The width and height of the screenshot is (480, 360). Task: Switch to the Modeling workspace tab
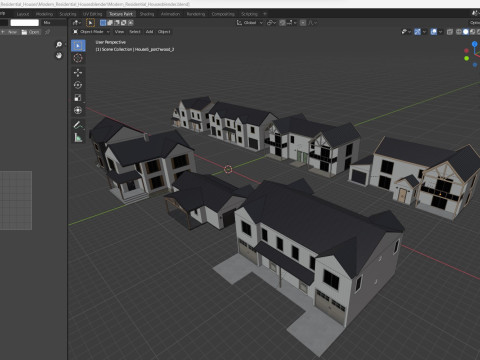tap(44, 14)
